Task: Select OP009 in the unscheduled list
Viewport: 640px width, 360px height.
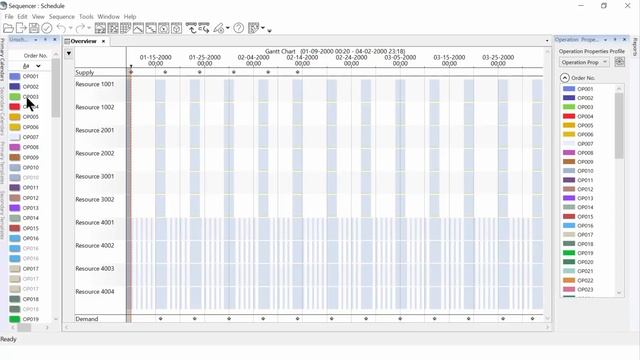Action: (x=30, y=158)
